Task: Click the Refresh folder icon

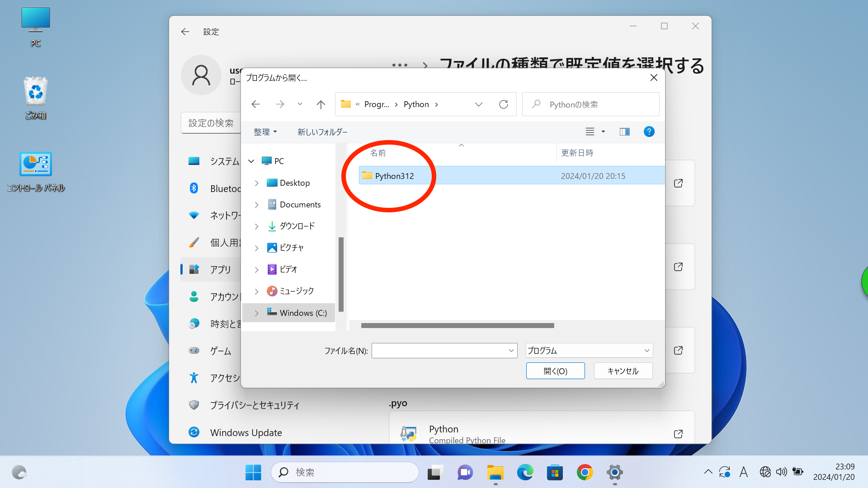Action: coord(503,104)
